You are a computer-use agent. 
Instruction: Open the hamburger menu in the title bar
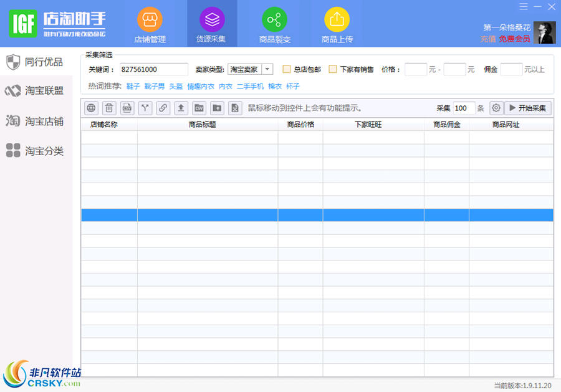[524, 6]
